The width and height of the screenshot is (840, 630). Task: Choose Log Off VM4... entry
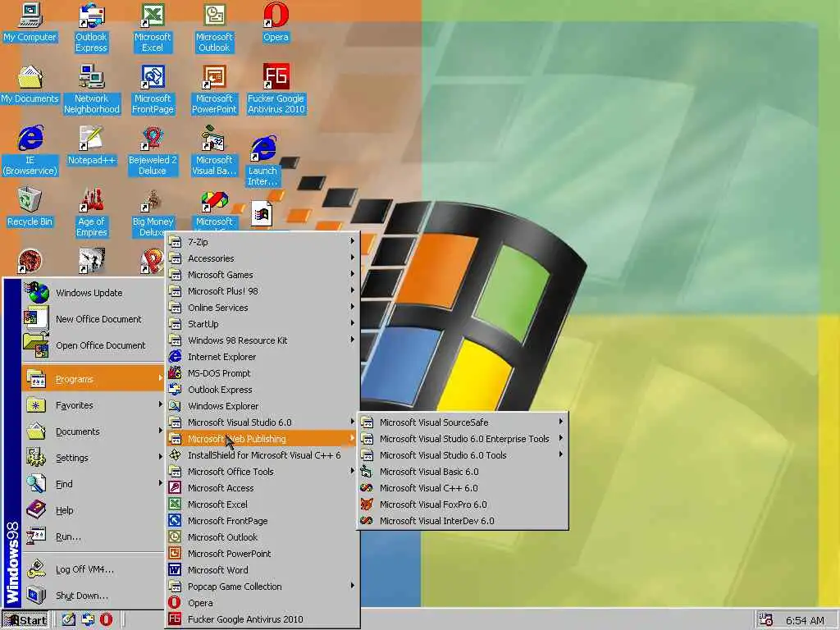(x=94, y=569)
